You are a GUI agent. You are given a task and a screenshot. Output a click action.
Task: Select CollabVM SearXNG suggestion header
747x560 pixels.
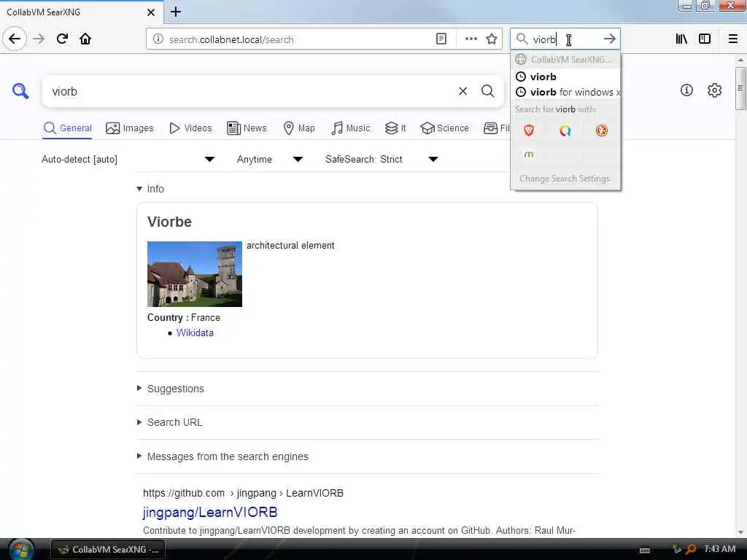[565, 60]
